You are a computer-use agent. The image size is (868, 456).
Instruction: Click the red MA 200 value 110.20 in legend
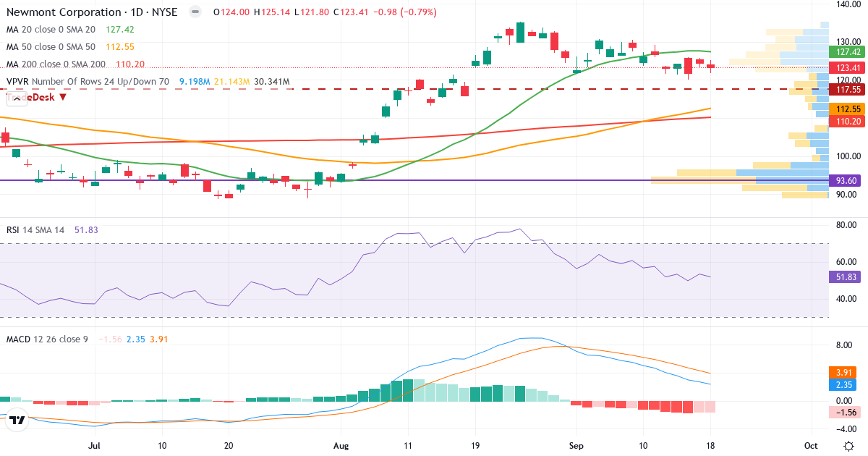pos(130,64)
